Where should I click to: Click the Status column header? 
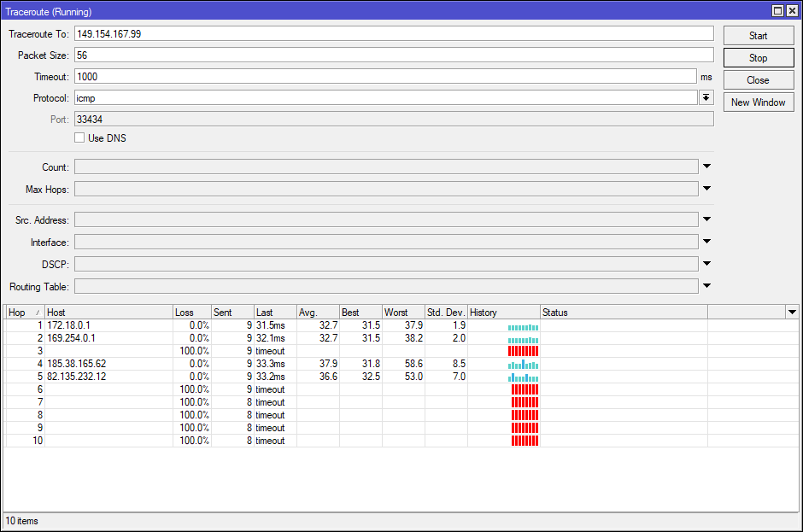click(624, 313)
